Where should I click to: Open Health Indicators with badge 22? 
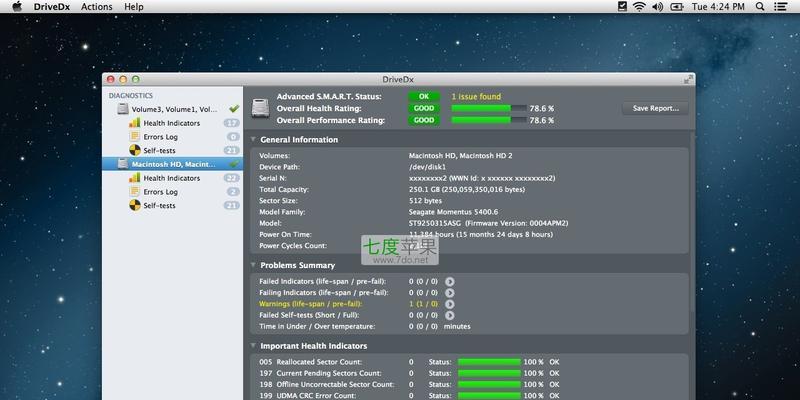(x=172, y=178)
